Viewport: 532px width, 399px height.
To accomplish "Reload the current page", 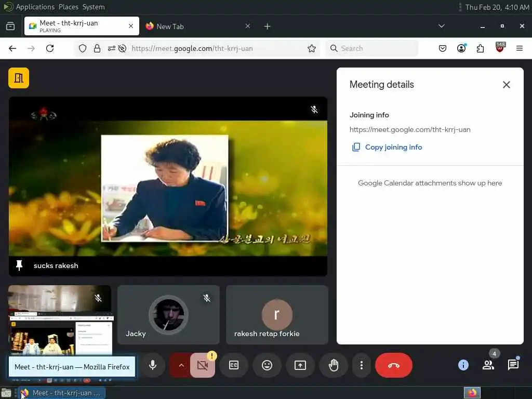I will point(50,48).
